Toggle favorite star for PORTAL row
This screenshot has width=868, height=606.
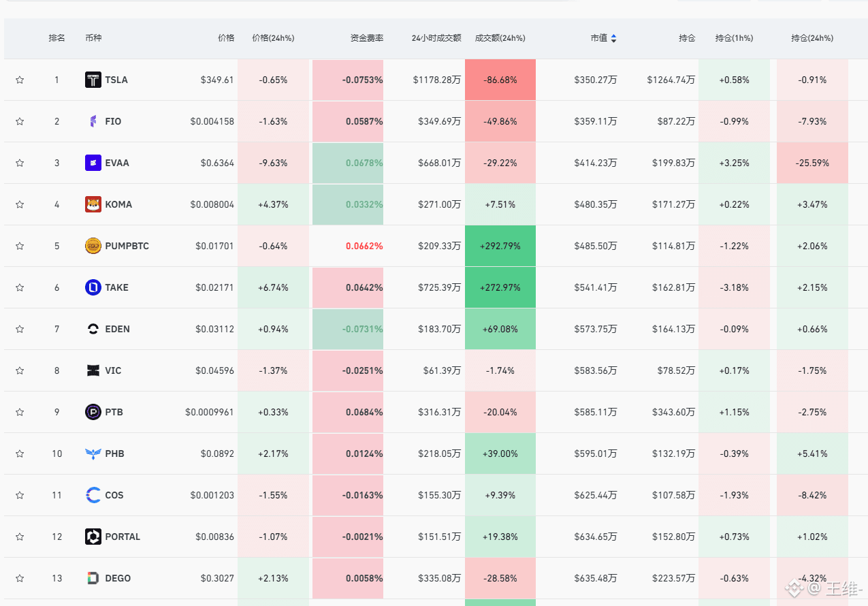(20, 537)
